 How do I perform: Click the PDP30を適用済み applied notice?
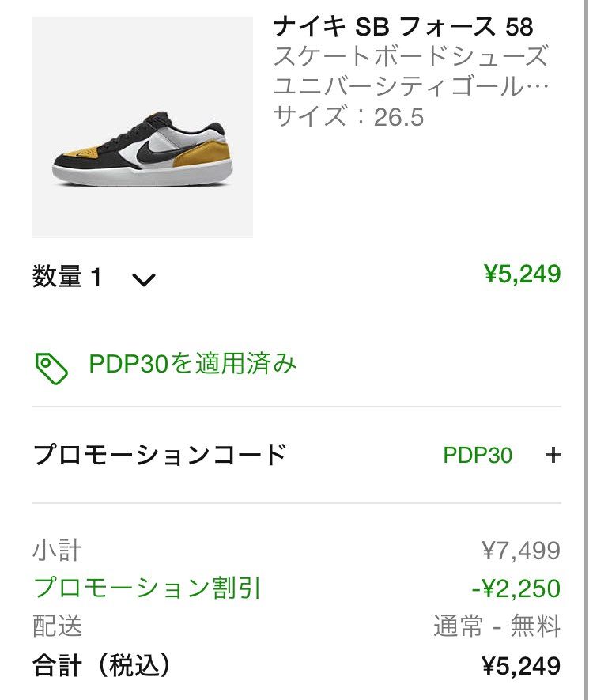coord(193,364)
